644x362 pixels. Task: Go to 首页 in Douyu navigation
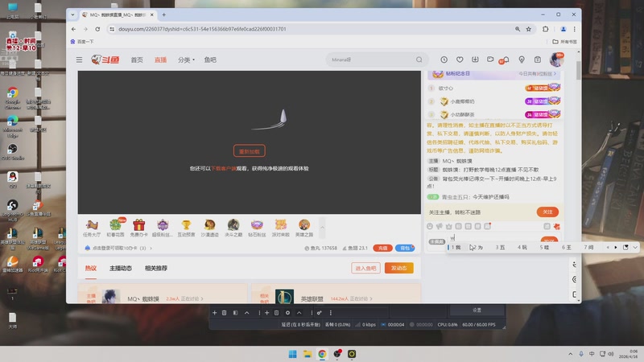pyautogui.click(x=137, y=60)
